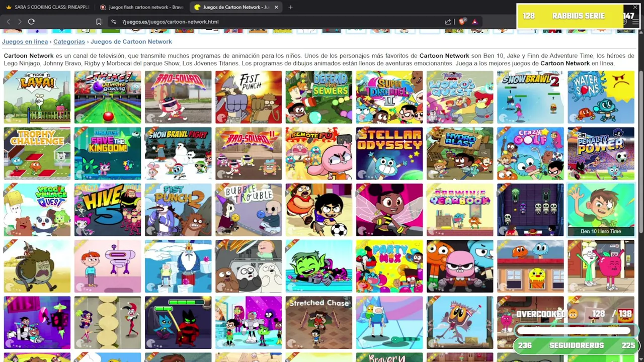Open the Snow Brawl Fight game
Image resolution: width=644 pixels, height=362 pixels.
(x=178, y=153)
